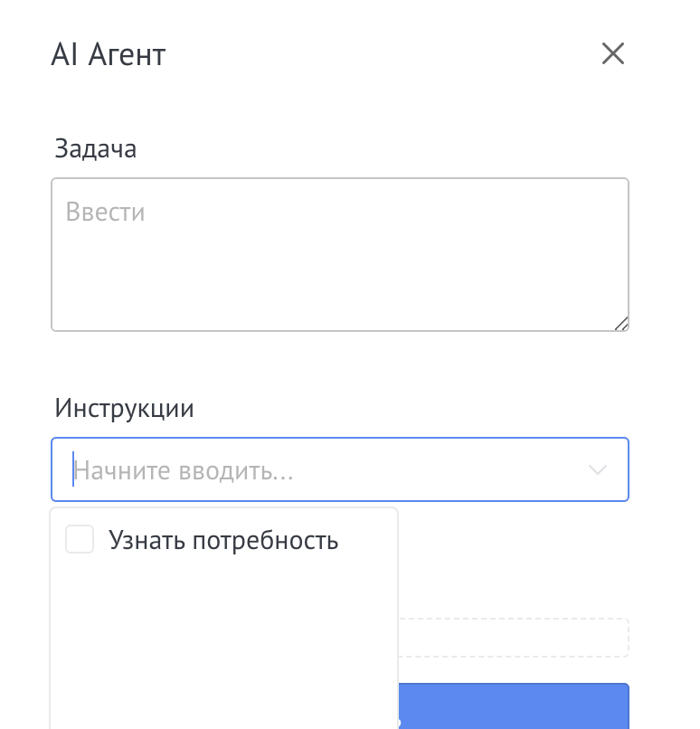
Task: Click empty space inside the options list
Action: click(223, 642)
